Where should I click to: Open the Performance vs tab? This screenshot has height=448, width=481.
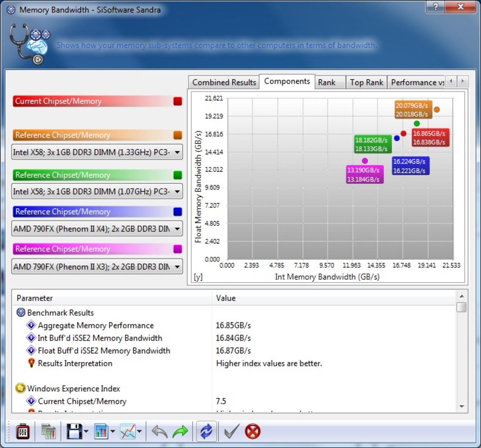coord(417,82)
